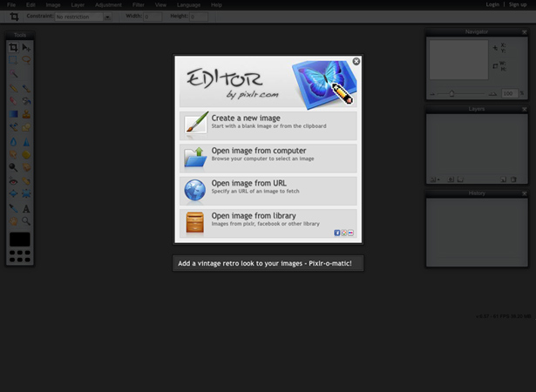The width and height of the screenshot is (536, 392).
Task: Open the main color swatch in Tools
Action: coord(20,240)
